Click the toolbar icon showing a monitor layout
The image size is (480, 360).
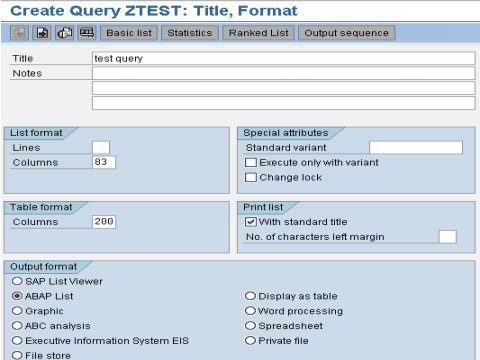[87, 33]
